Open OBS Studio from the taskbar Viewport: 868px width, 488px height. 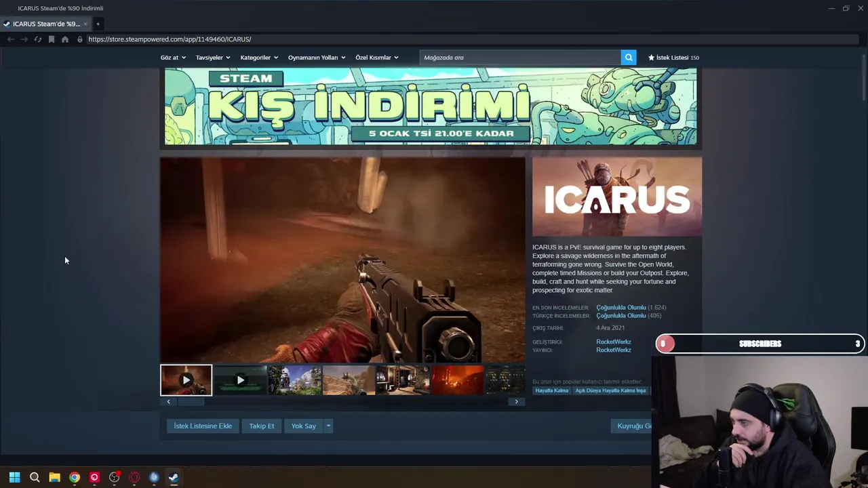[114, 477]
